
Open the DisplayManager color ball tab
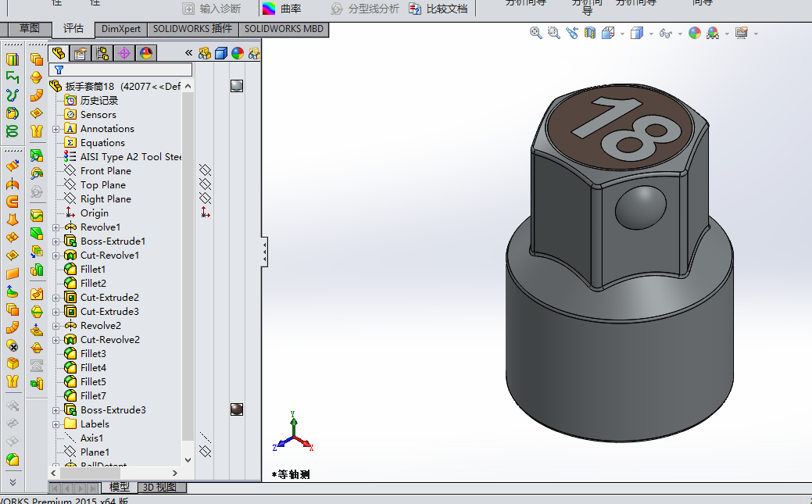pos(145,53)
